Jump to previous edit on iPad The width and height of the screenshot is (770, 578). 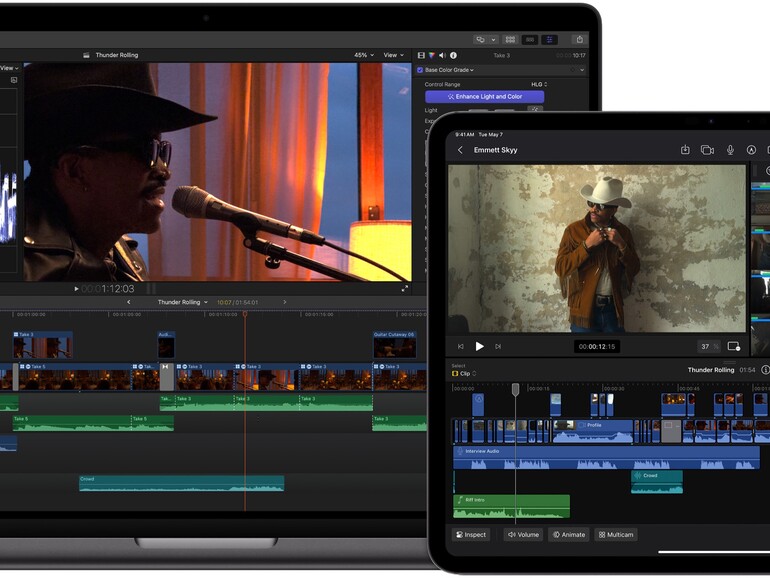click(x=461, y=347)
